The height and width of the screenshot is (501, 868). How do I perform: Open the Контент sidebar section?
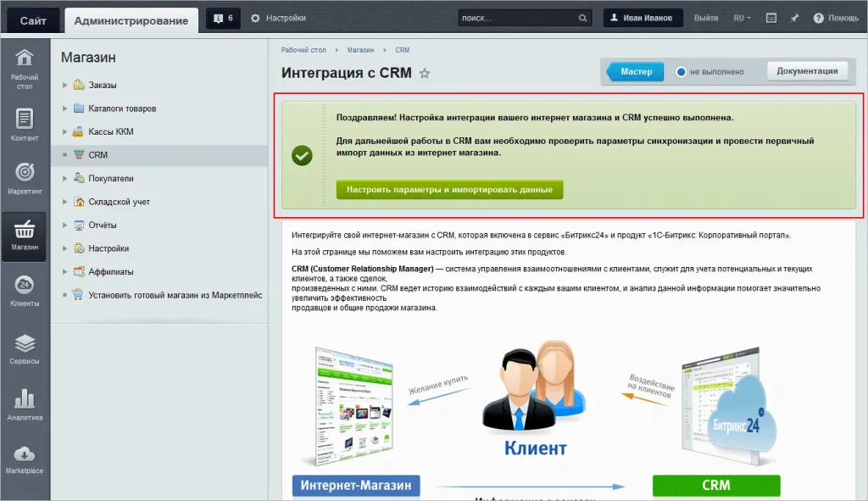coord(25,125)
